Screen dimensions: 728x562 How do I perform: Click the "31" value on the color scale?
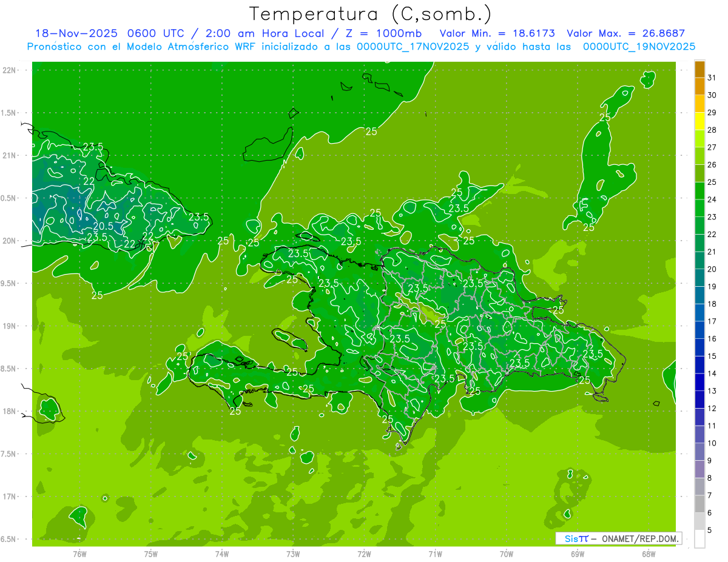tap(712, 78)
